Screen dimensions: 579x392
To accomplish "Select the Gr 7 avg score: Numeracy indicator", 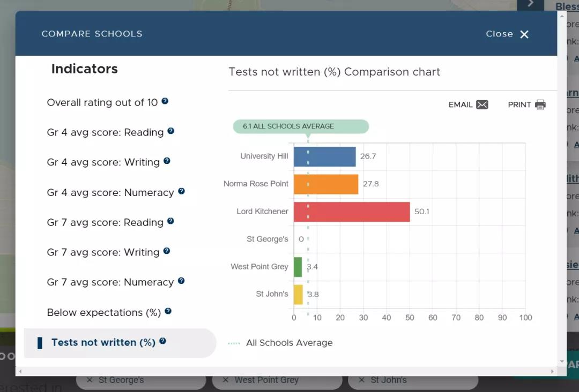I will click(x=110, y=282).
